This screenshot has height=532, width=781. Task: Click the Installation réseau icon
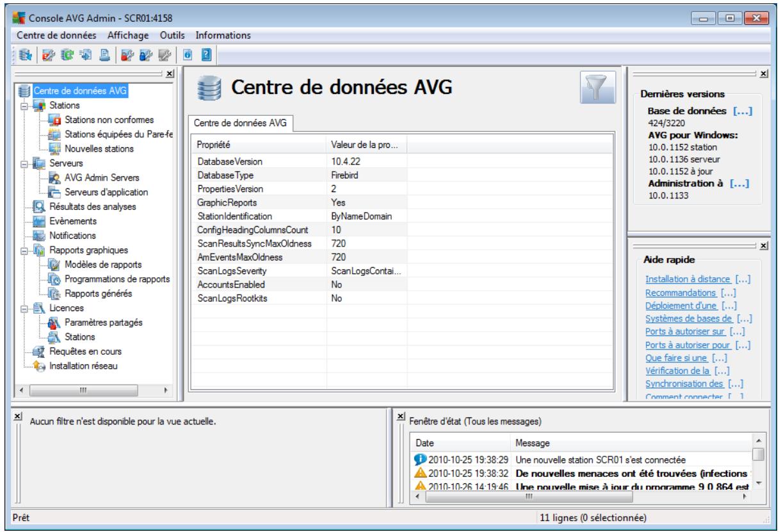coord(38,366)
